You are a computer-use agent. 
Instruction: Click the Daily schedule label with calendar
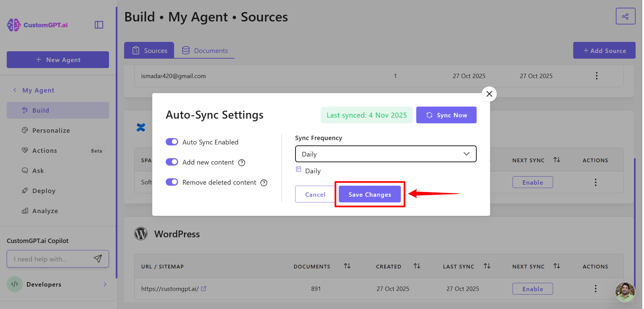[x=308, y=171]
